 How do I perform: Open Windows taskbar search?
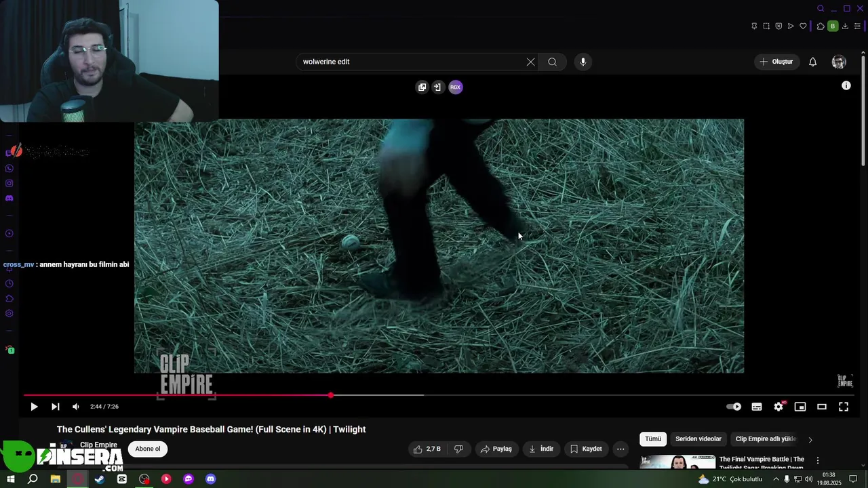click(x=33, y=479)
